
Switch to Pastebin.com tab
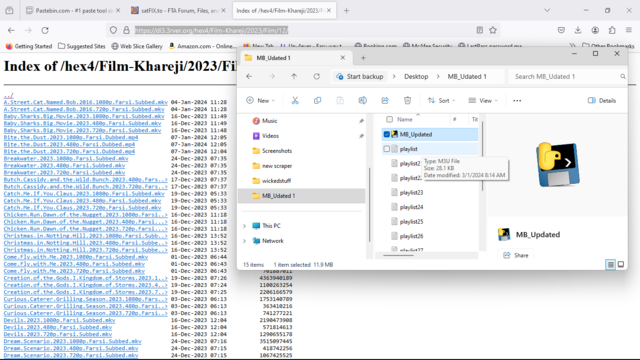click(x=73, y=11)
